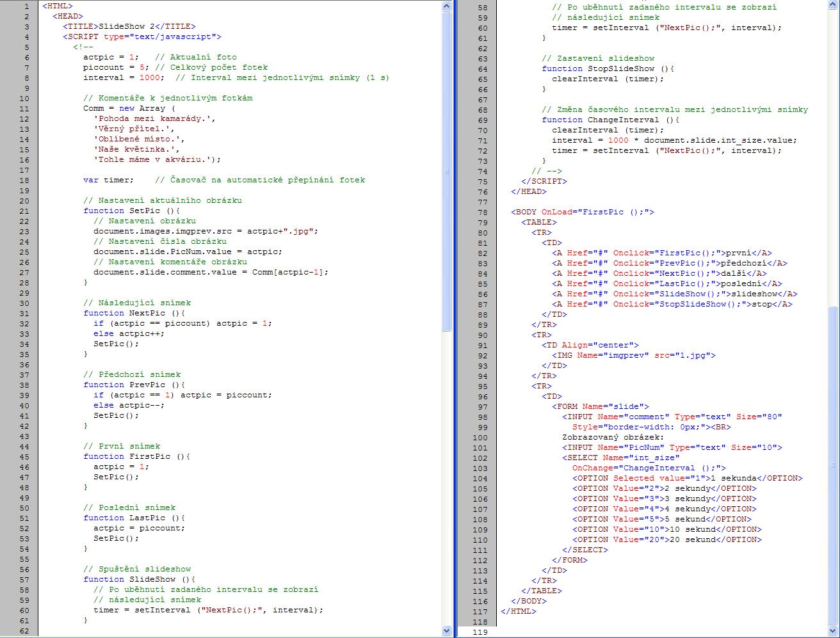The image size is (840, 638).
Task: Click the left pane scrollbar up arrow
Action: (x=447, y=6)
